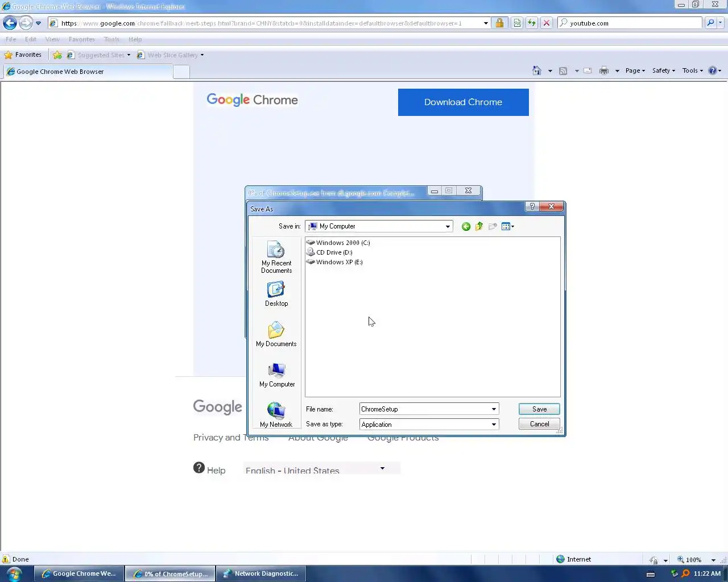Viewport: 728px width, 582px height.
Task: Click the Read Mail icon in command bar
Action: pos(588,70)
